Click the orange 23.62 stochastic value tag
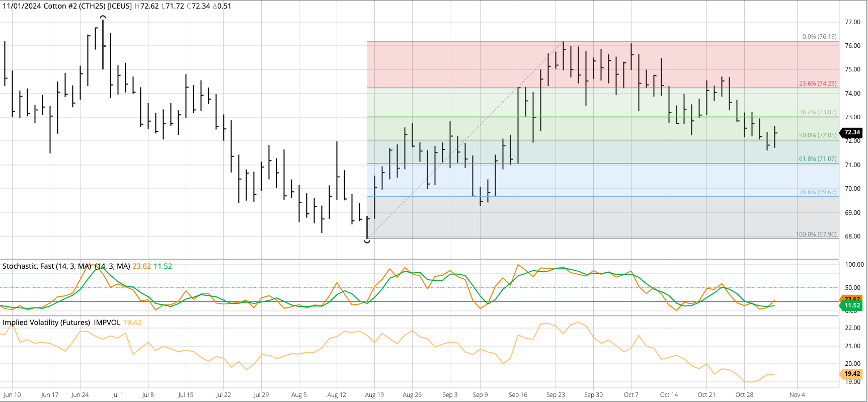868x402 pixels. click(852, 299)
